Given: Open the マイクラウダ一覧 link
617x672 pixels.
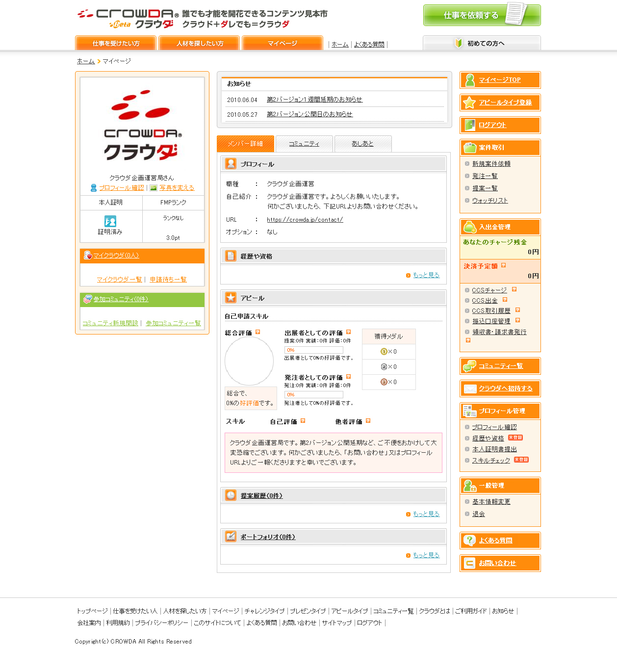Looking at the screenshot, I should coord(119,280).
